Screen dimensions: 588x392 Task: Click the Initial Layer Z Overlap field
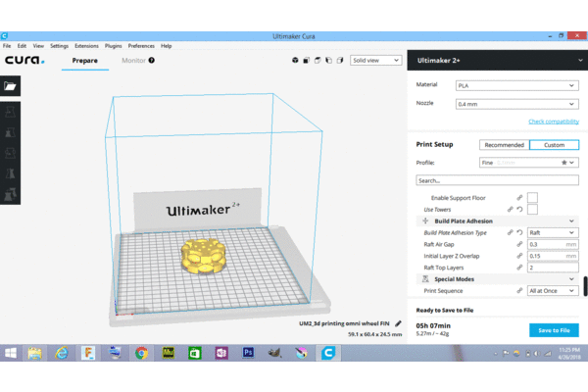[553, 256]
